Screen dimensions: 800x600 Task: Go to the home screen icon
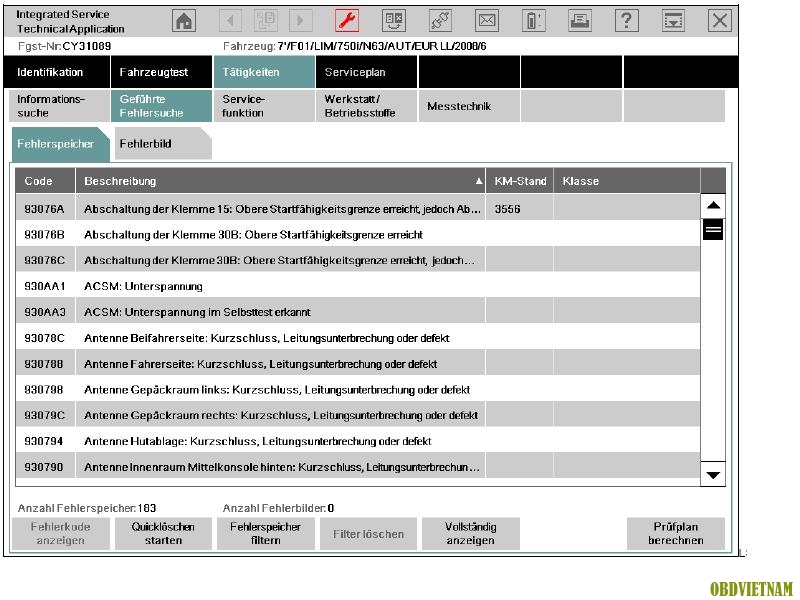tap(184, 21)
